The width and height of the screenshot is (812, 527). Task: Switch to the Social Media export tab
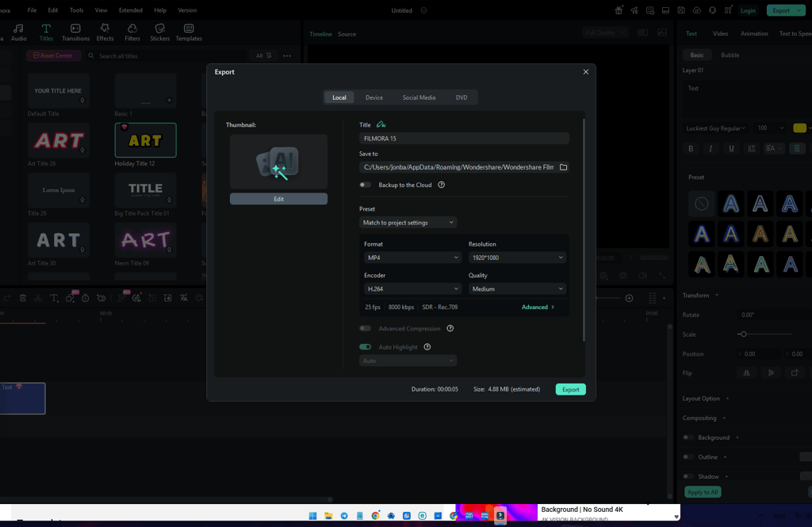[419, 97]
